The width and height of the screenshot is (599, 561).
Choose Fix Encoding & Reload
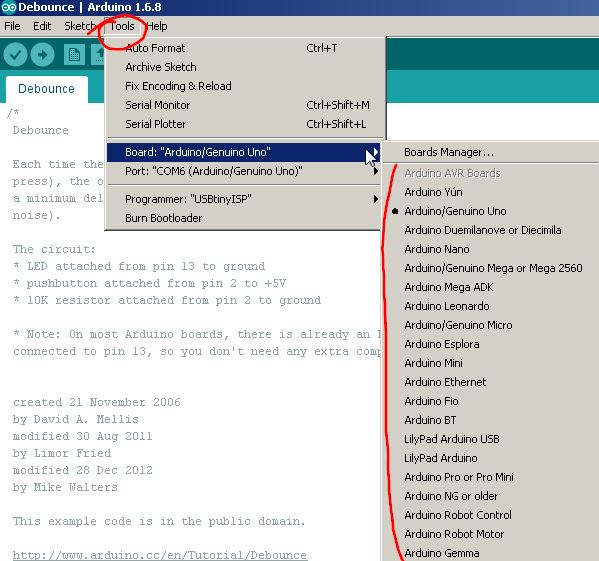(x=244, y=86)
